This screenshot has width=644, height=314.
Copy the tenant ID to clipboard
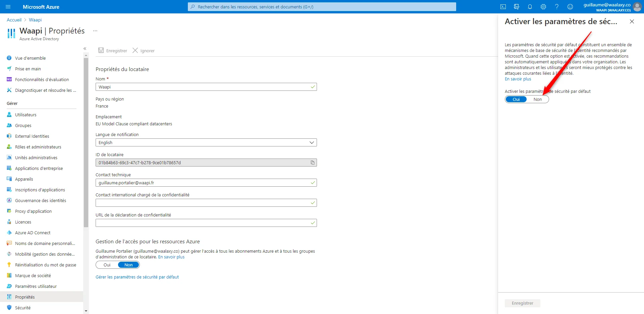[x=313, y=163]
